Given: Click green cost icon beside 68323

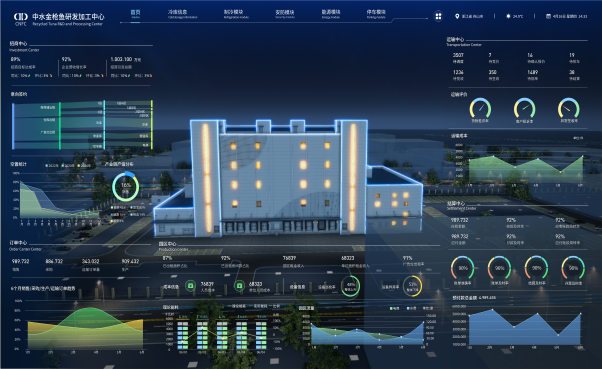Looking at the screenshot, I should tap(239, 286).
